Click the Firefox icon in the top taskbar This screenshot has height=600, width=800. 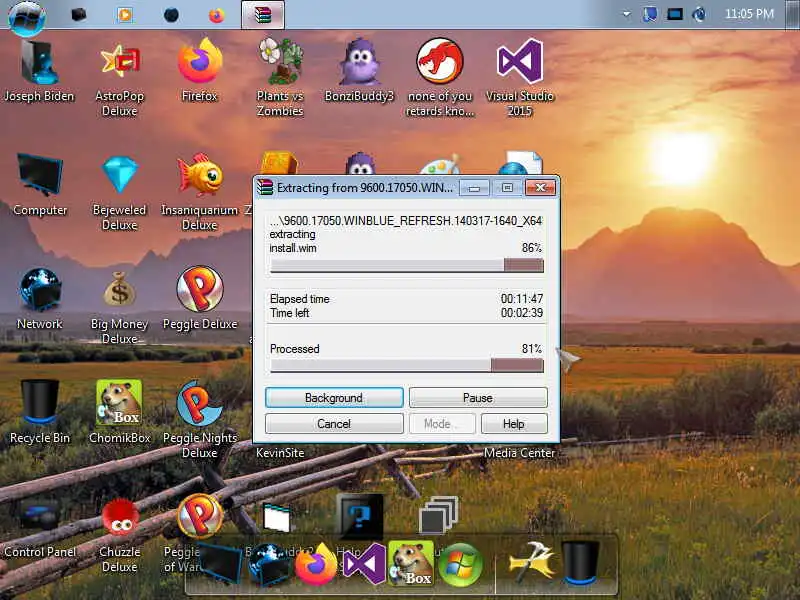point(216,15)
